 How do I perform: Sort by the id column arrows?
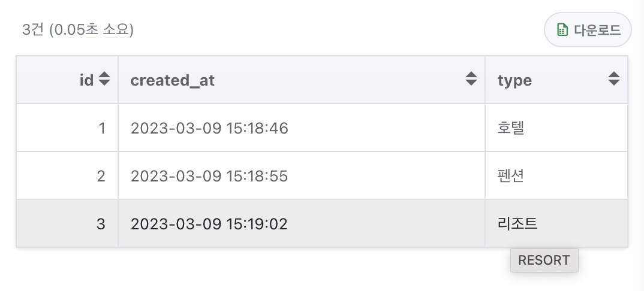click(104, 78)
